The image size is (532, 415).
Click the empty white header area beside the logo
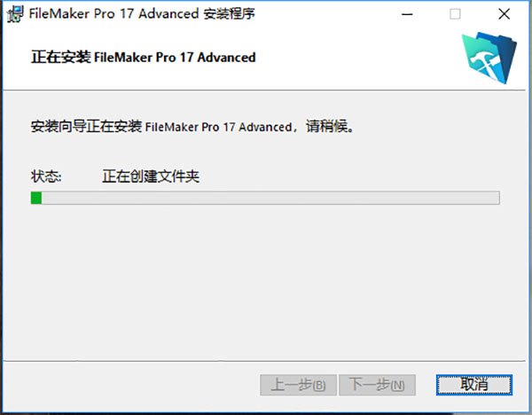356,58
